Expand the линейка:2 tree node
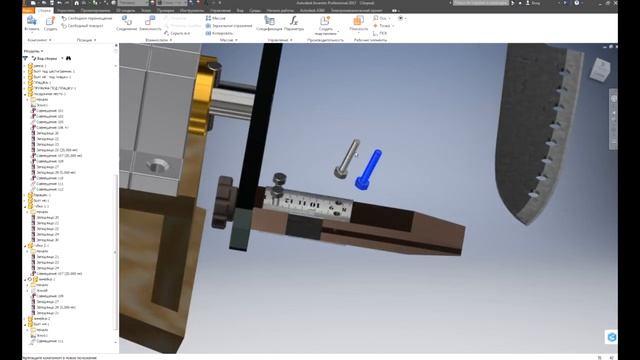This screenshot has height=360, width=640. (x=25, y=318)
